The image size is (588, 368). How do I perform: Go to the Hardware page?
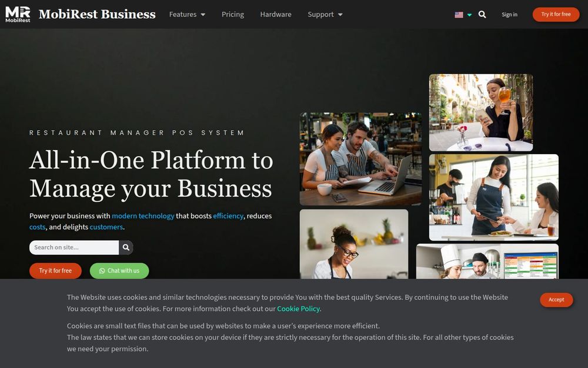coord(276,14)
